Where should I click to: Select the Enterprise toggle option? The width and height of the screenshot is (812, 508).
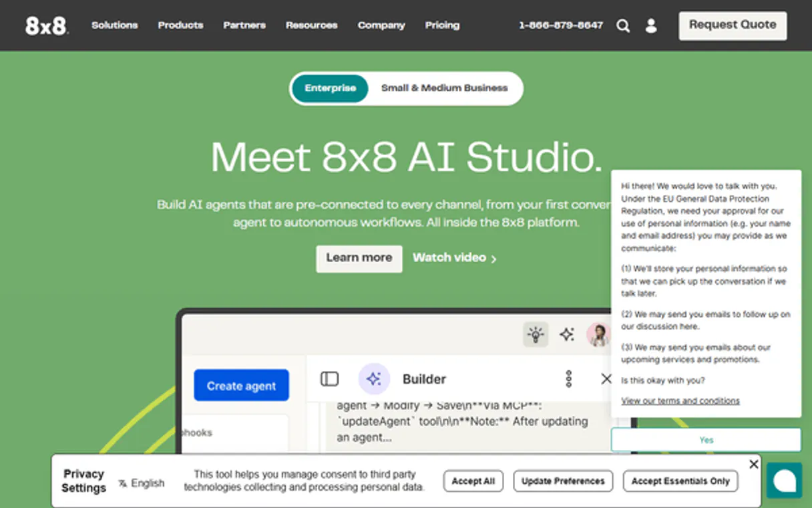[x=330, y=88]
